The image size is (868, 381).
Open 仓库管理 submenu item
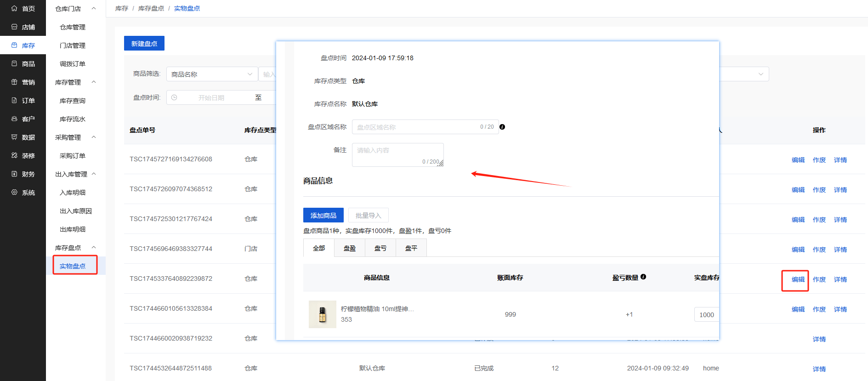point(73,27)
